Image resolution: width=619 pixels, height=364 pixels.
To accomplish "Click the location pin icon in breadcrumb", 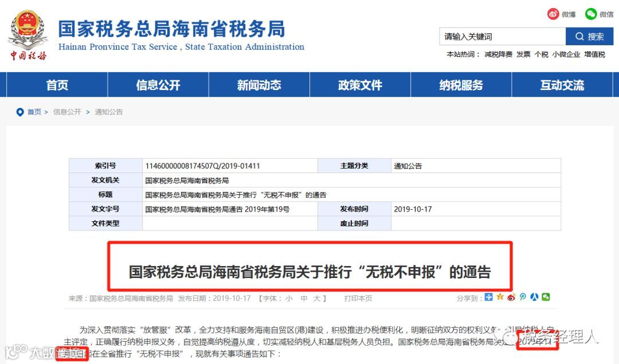I will 19,112.
